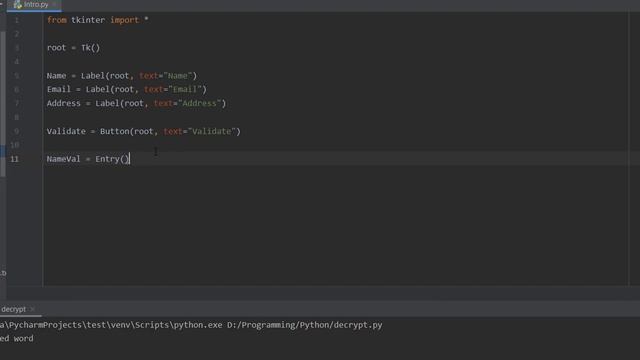640x360 pixels.
Task: Click the Address = Label line
Action: point(136,103)
